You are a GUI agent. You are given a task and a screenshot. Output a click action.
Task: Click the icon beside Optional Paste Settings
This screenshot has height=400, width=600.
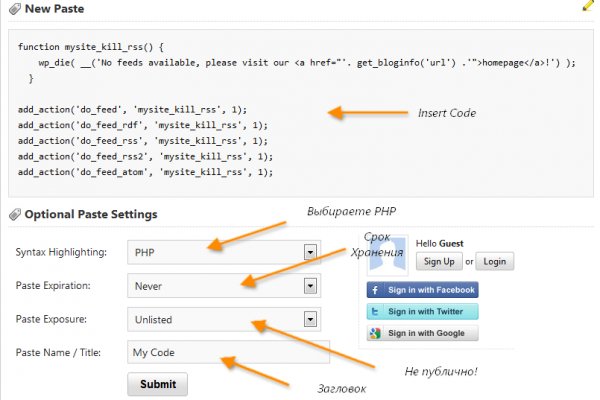tap(14, 214)
